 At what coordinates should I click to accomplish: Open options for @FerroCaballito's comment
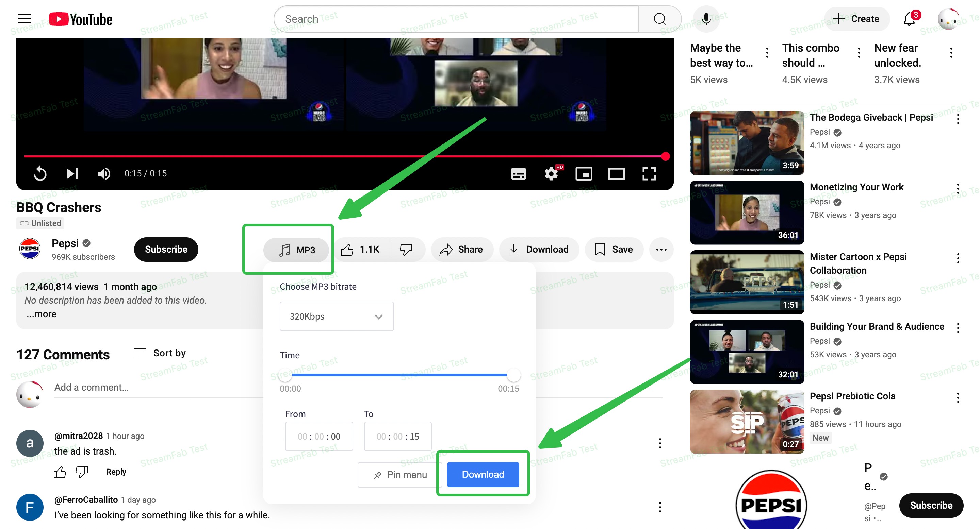tap(660, 507)
